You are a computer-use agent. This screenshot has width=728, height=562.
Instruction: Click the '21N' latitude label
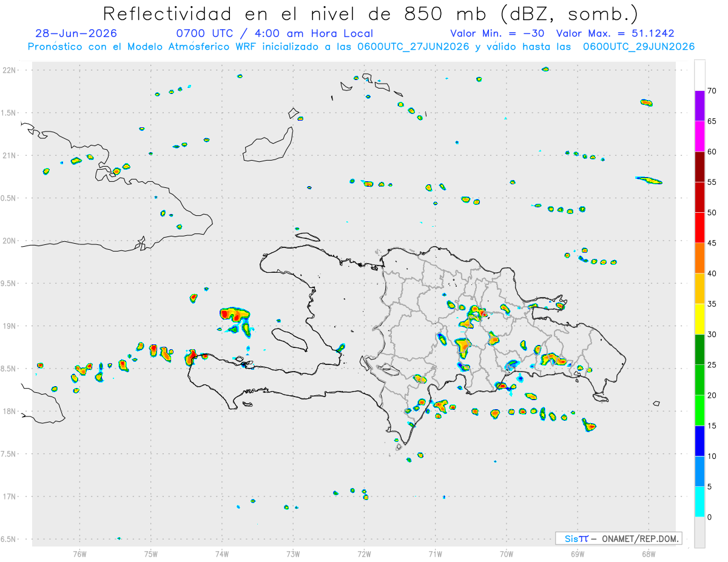[10, 156]
